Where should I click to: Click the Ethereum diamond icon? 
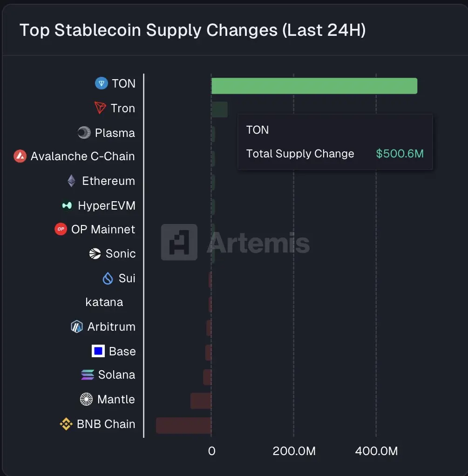coord(71,181)
